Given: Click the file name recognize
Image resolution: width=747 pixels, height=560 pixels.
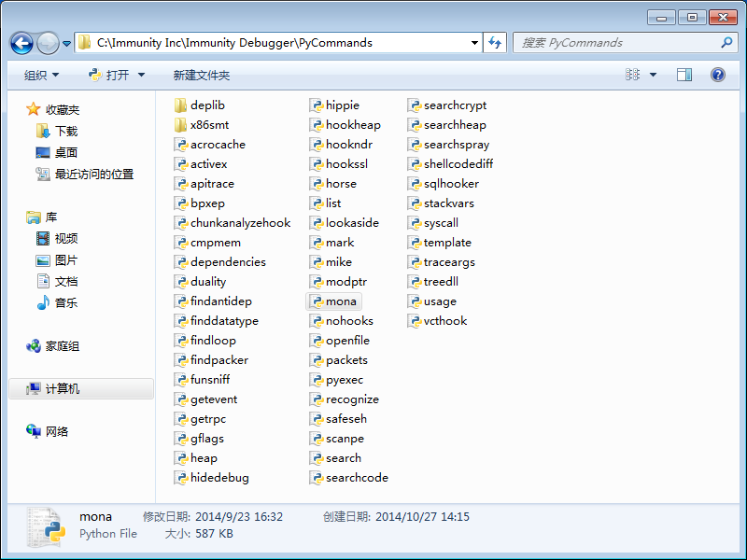Looking at the screenshot, I should click(353, 399).
